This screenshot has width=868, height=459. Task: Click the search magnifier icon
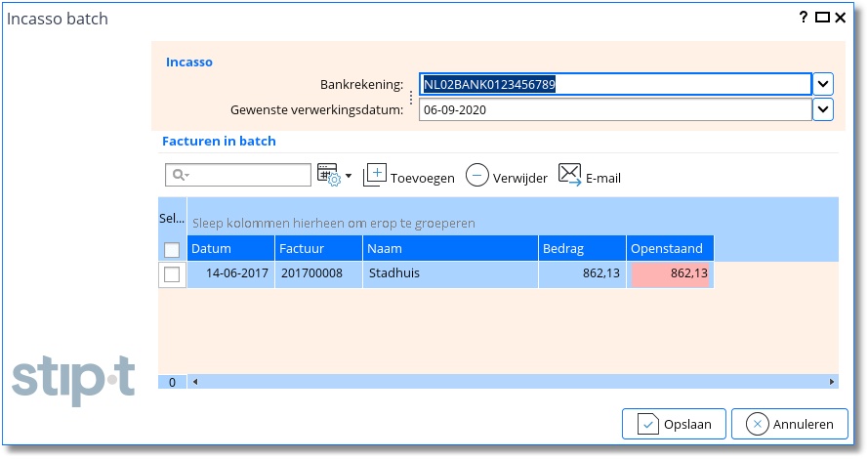point(179,176)
